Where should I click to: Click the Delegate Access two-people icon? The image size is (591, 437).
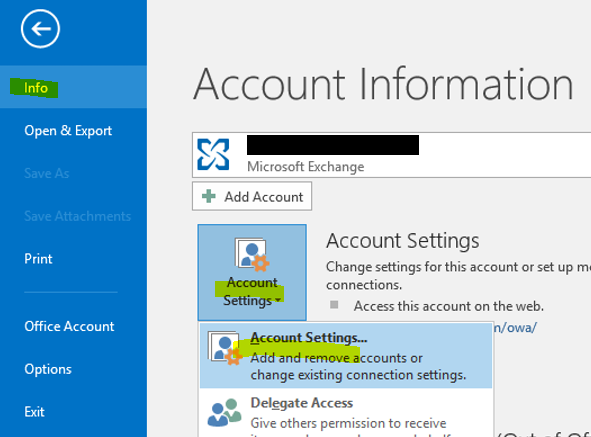[x=224, y=413]
